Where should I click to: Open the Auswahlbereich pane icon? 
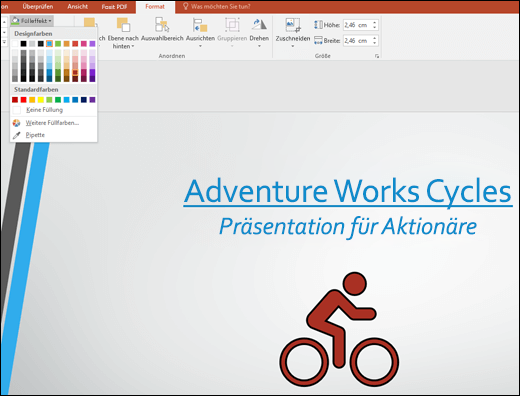pos(162,25)
